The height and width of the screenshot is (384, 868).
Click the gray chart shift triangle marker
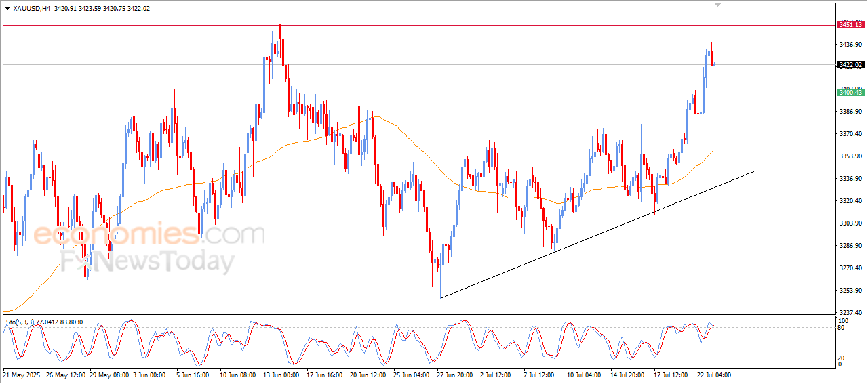click(719, 5)
